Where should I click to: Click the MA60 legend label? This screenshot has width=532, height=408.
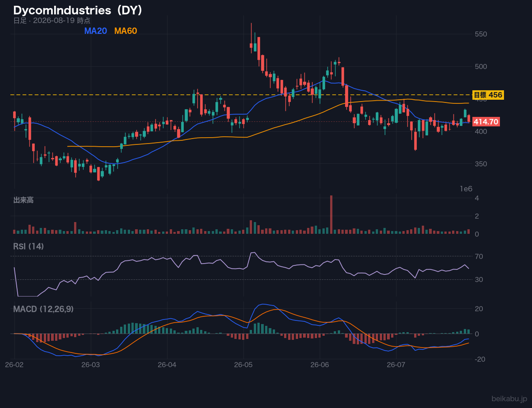(126, 31)
